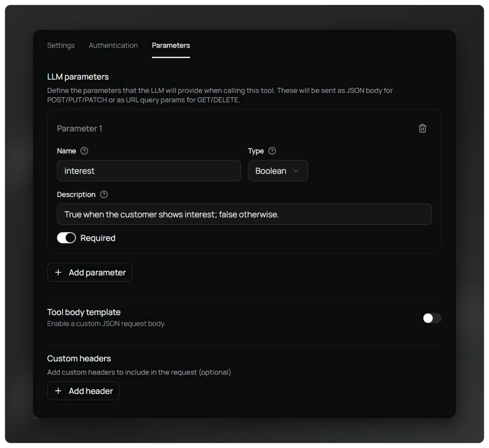Focus the Name input containing interest

click(x=149, y=171)
